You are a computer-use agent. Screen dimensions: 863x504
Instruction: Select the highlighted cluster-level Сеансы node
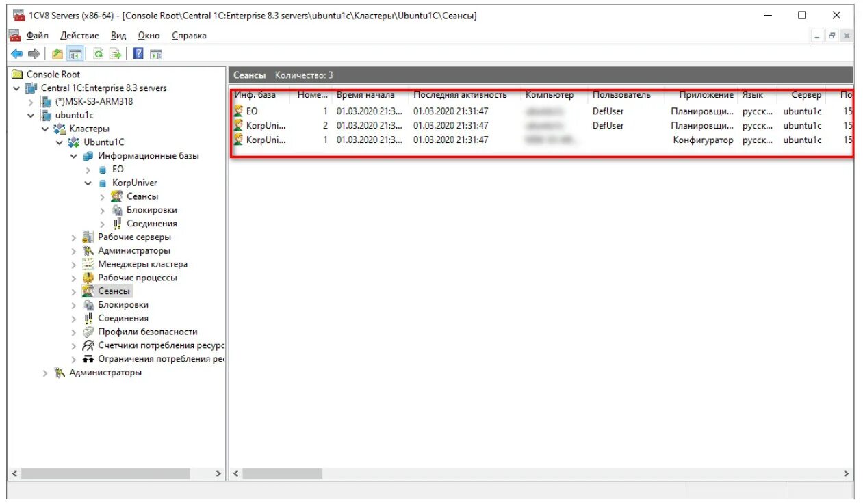(114, 291)
